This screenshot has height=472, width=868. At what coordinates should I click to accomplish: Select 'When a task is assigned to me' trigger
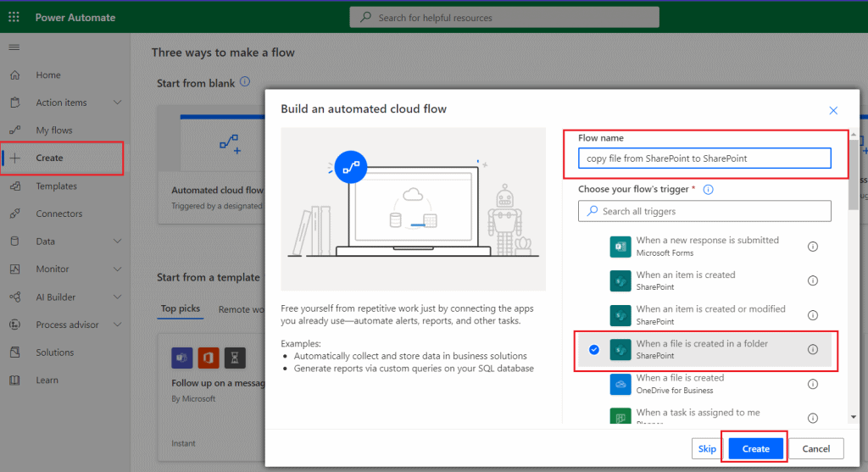(704, 415)
